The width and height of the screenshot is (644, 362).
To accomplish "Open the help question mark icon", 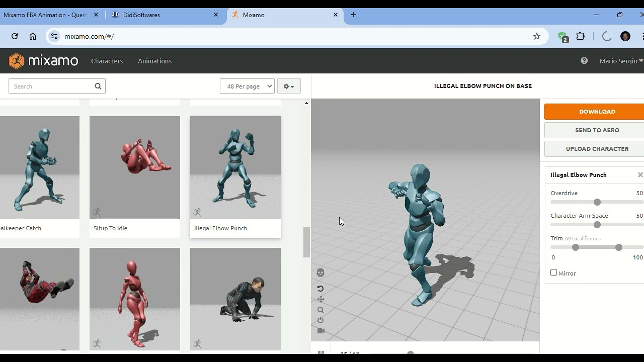I will [x=584, y=61].
